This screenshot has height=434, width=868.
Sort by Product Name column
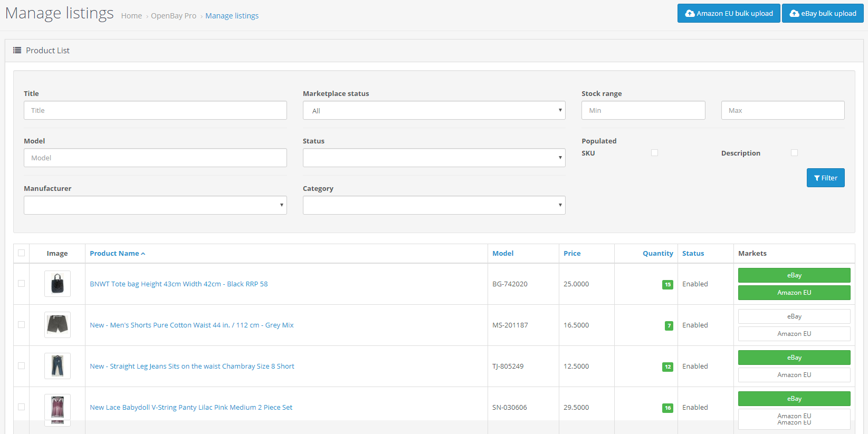[x=117, y=253]
